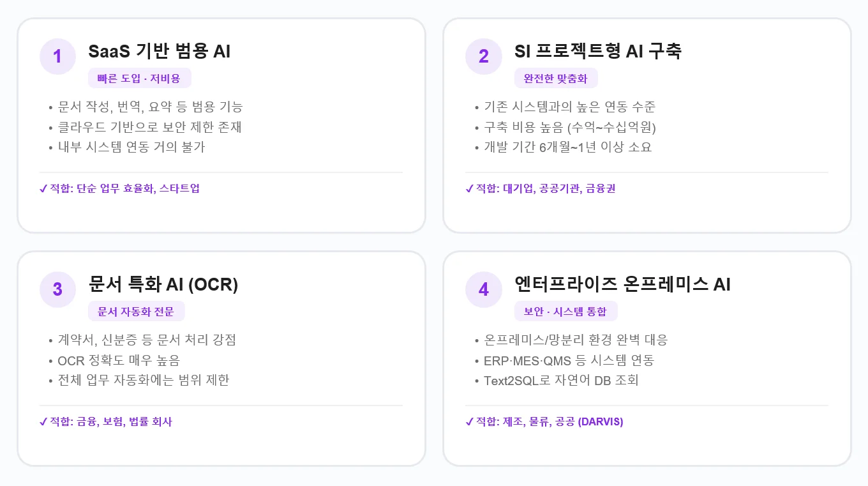Viewport: 868px width, 486px height.
Task: Click the 'SaaS 기반 범용 AI' heading
Action: [160, 52]
